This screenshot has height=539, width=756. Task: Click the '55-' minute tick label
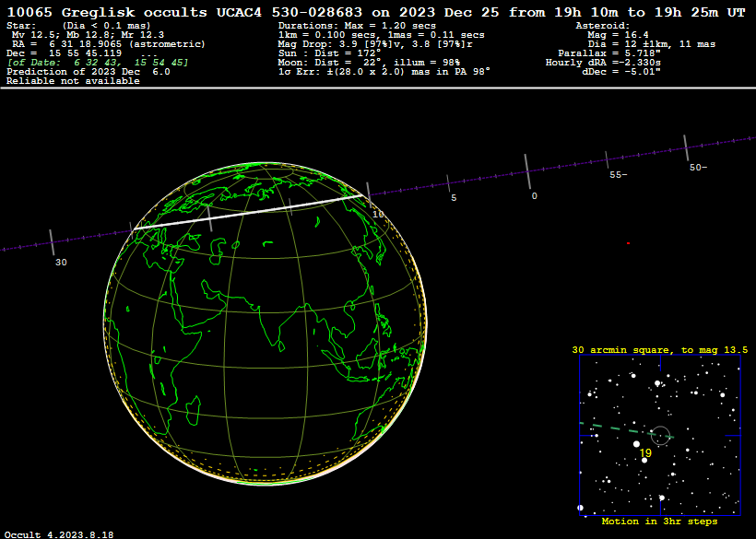pyautogui.click(x=619, y=175)
